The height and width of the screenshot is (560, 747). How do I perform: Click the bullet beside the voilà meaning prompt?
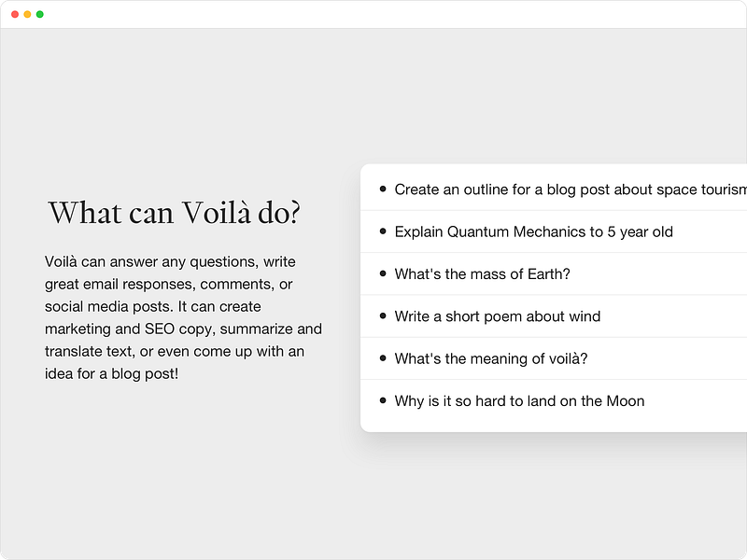coord(382,357)
